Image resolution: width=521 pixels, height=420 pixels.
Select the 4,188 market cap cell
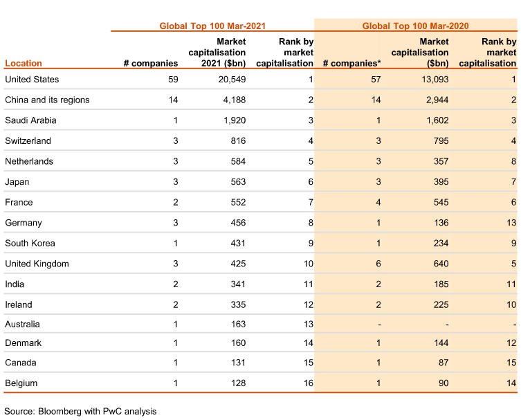point(234,100)
